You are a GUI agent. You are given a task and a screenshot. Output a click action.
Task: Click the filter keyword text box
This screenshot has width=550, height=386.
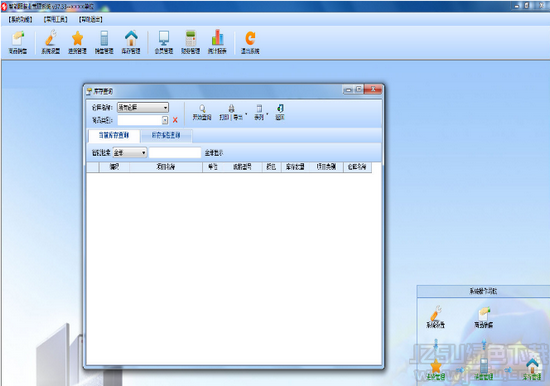[175, 153]
